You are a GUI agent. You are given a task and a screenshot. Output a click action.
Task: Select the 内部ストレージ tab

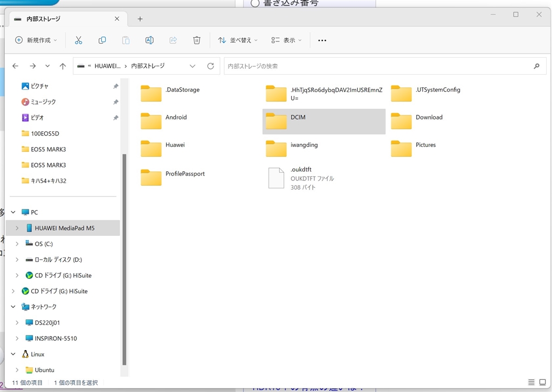pyautogui.click(x=67, y=19)
